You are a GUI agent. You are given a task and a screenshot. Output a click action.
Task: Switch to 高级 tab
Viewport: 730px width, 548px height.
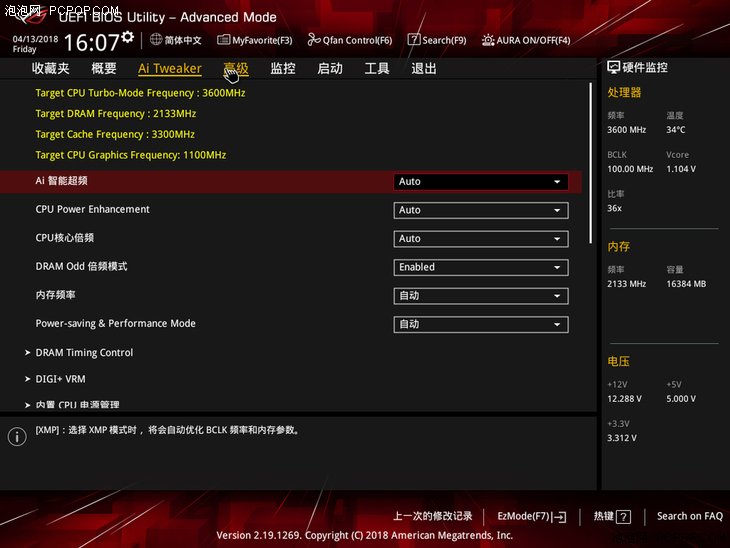236,68
